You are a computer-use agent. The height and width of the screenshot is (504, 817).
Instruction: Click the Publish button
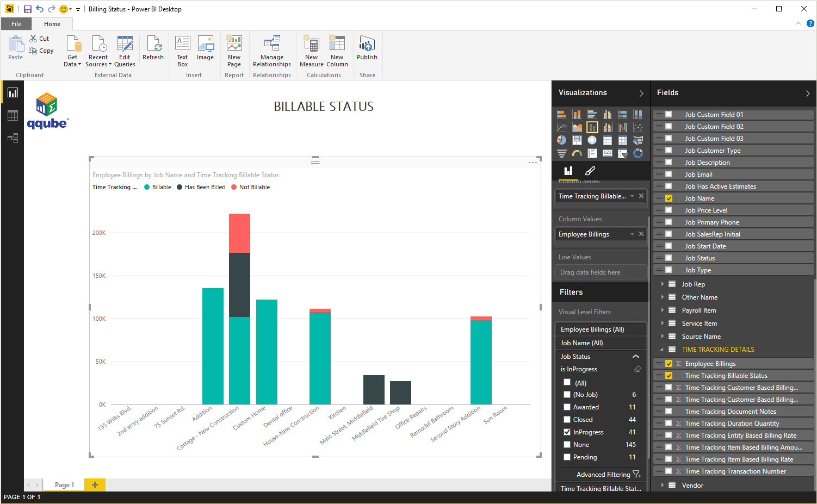point(367,48)
